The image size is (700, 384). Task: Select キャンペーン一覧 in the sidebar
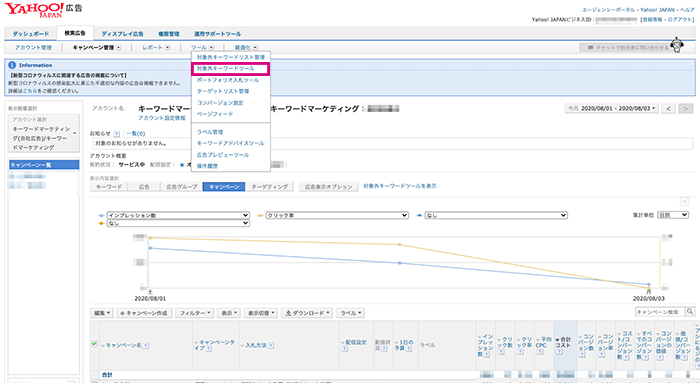[44, 165]
